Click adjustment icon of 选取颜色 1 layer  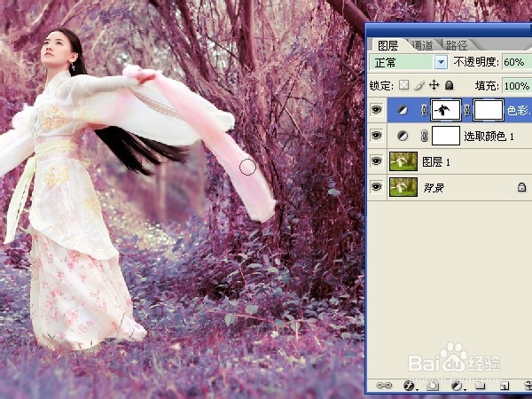pyautogui.click(x=403, y=136)
